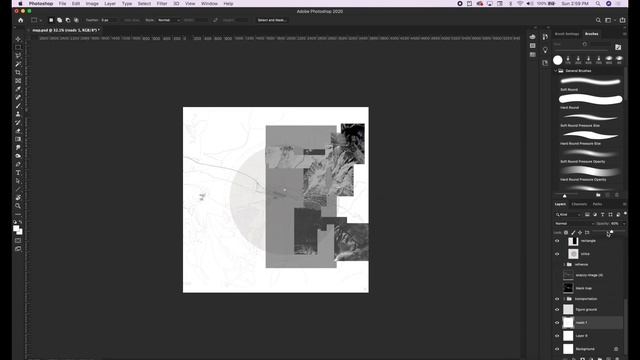Toggle Quick Mask mode icon

pyautogui.click(x=18, y=240)
